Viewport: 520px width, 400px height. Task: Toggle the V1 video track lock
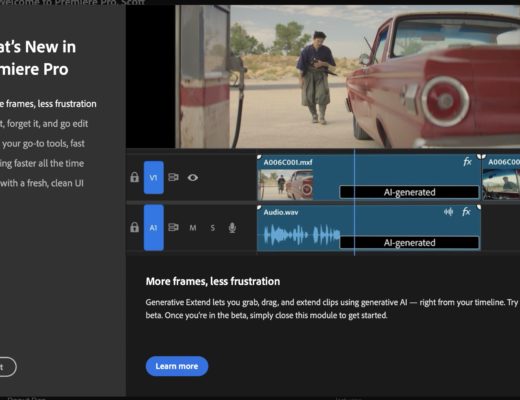click(x=134, y=177)
